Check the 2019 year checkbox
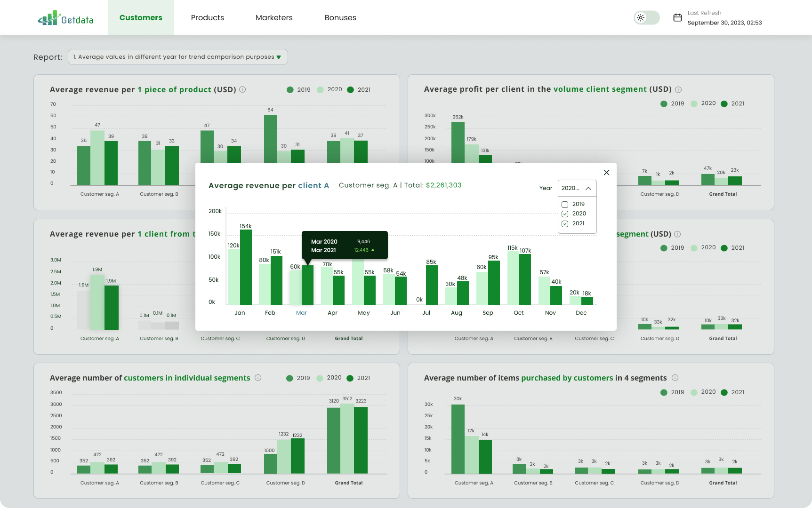812x508 pixels. (x=565, y=204)
